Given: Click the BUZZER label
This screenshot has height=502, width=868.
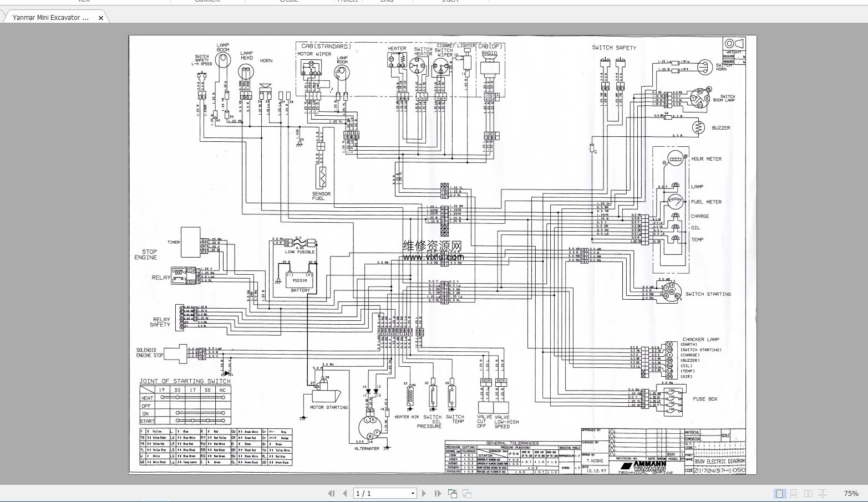Looking at the screenshot, I should pos(721,128).
